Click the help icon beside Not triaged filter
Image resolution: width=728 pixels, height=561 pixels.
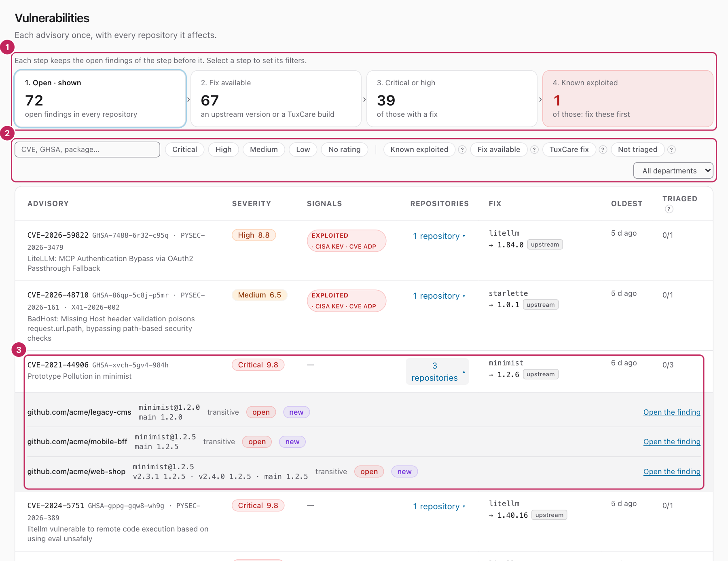click(x=671, y=150)
